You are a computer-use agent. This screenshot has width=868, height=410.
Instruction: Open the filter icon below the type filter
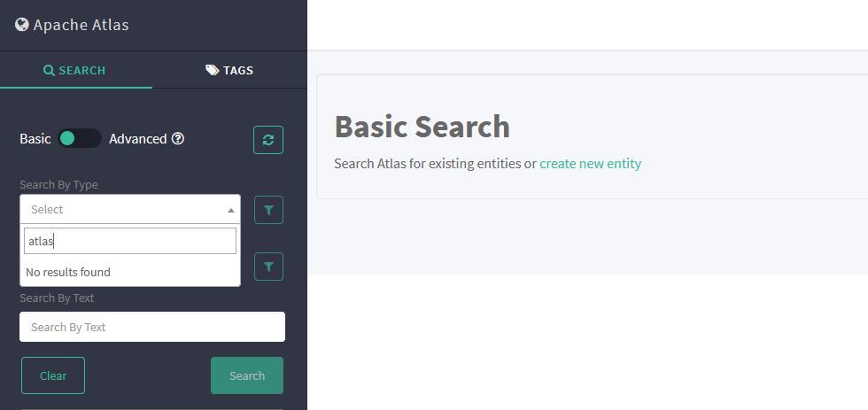(x=268, y=267)
